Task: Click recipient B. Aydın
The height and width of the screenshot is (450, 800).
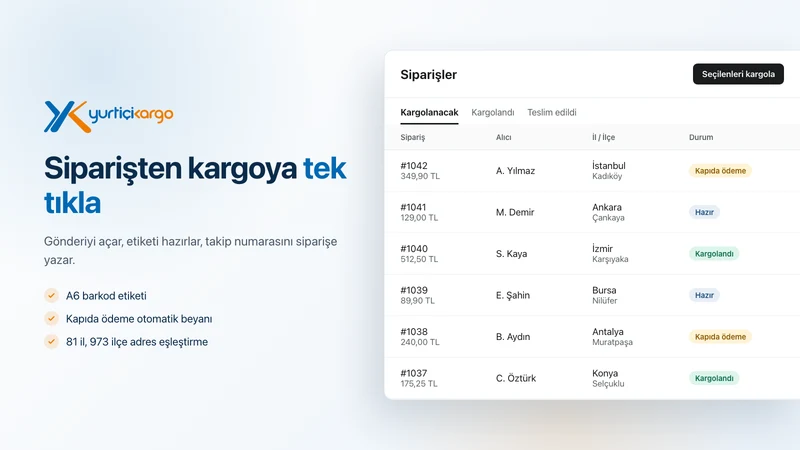Action: click(513, 337)
